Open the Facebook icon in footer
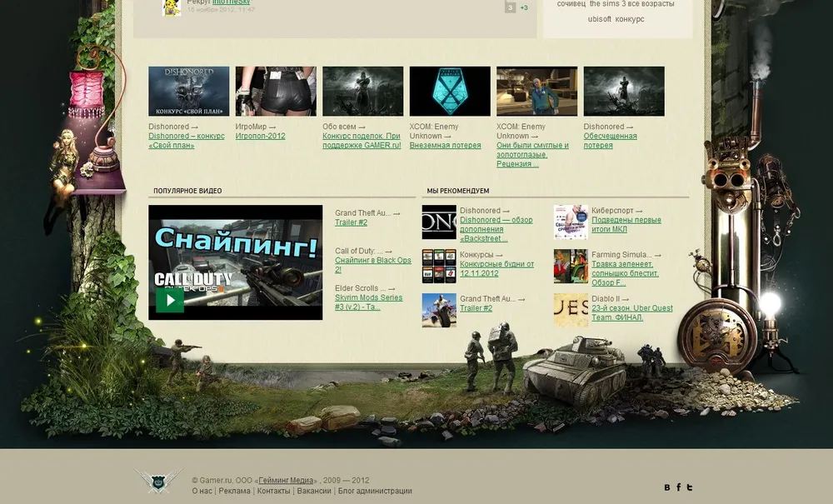 678,487
